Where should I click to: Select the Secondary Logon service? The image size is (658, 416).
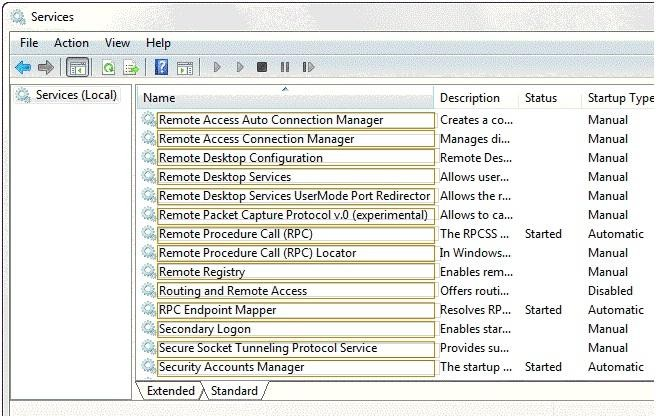pyautogui.click(x=295, y=329)
